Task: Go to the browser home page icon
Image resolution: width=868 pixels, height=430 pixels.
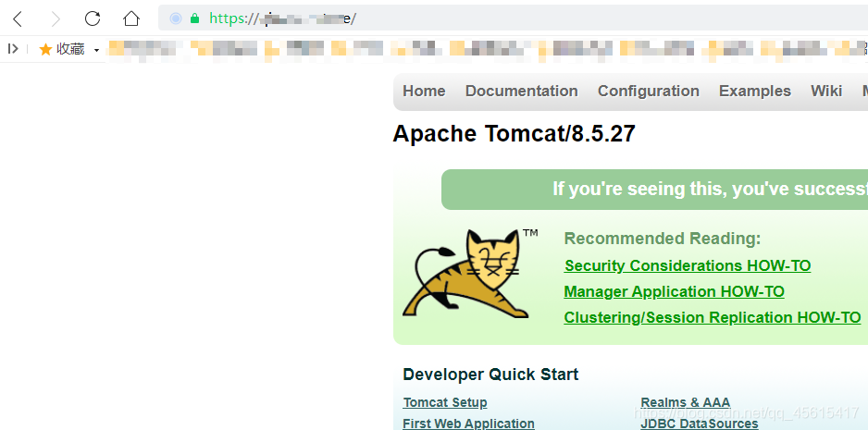Action: click(131, 18)
